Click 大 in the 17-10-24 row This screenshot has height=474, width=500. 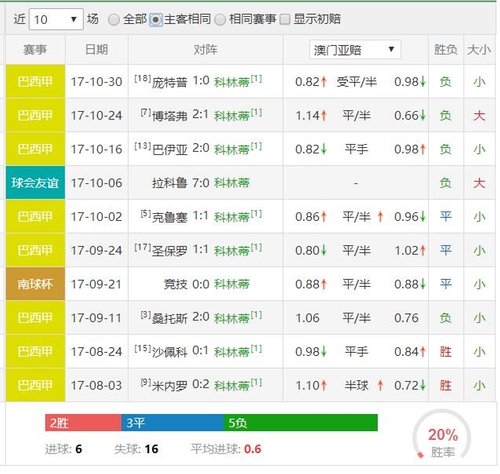pos(479,116)
